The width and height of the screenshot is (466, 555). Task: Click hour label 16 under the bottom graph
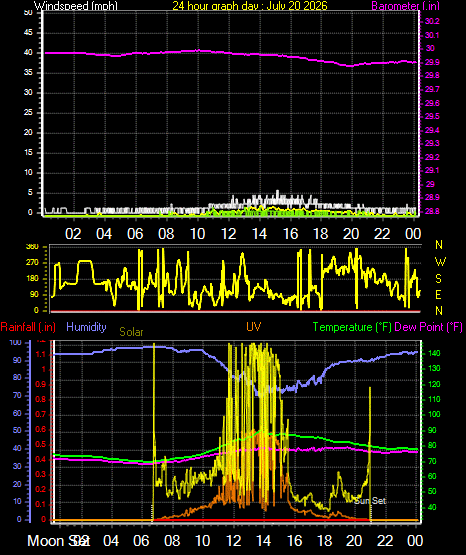294,541
